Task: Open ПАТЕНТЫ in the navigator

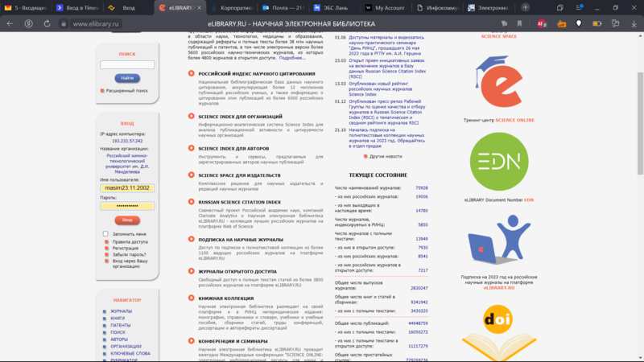Action: [120, 325]
